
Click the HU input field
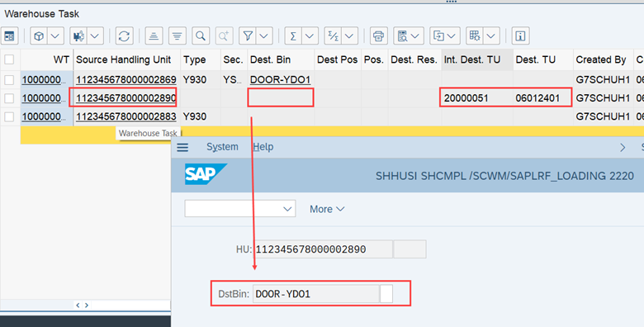pyautogui.click(x=323, y=249)
